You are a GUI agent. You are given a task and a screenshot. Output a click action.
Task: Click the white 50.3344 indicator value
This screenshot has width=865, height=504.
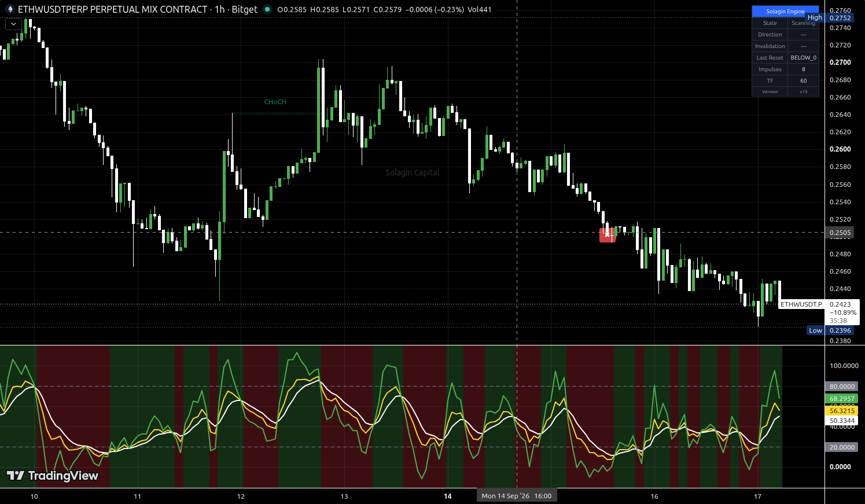tap(842, 421)
